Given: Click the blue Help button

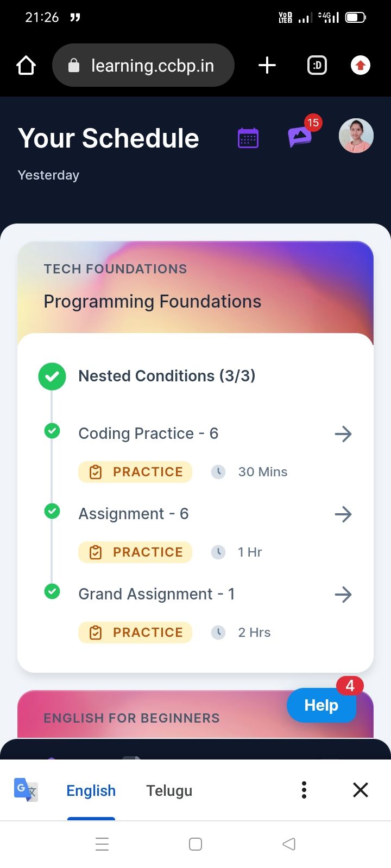Looking at the screenshot, I should tap(321, 705).
